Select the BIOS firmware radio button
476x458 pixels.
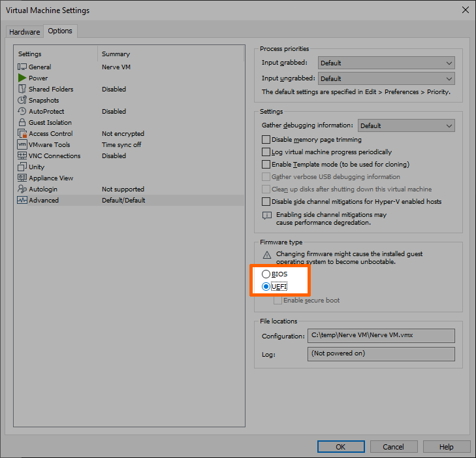click(x=266, y=274)
